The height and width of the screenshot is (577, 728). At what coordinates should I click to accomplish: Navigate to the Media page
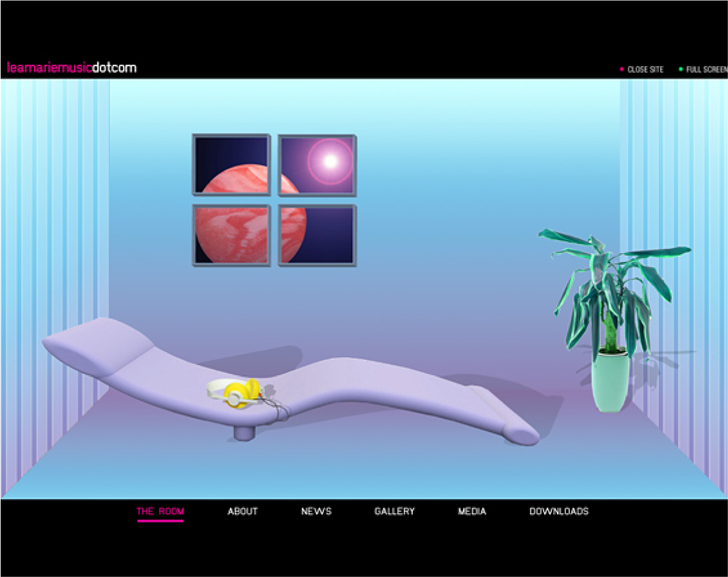coord(472,511)
